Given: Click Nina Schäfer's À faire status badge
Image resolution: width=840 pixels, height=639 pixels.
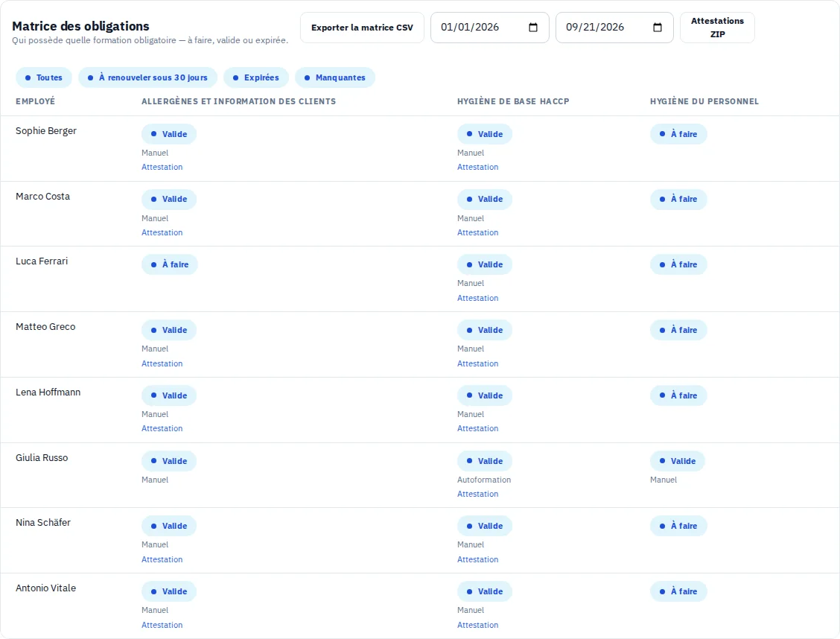Looking at the screenshot, I should pyautogui.click(x=678, y=526).
